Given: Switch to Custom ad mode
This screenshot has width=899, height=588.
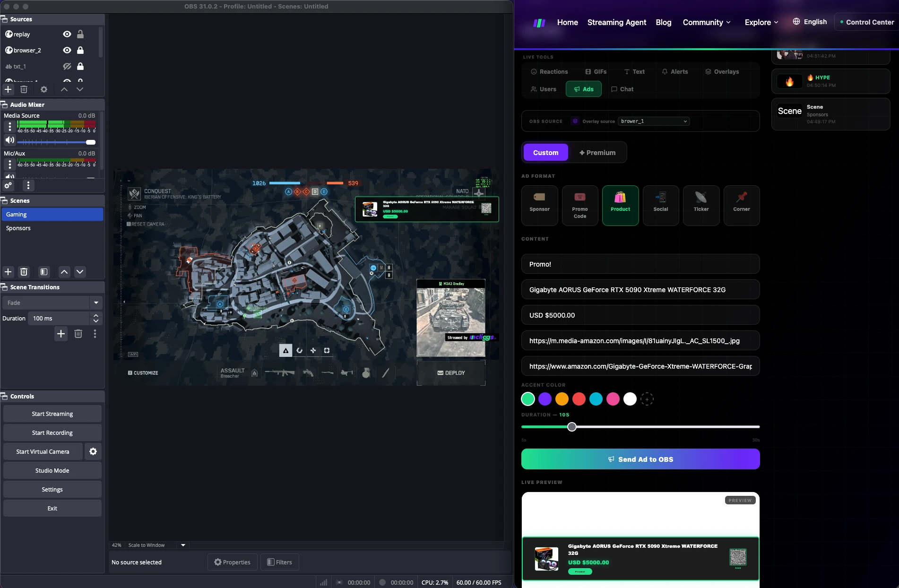Looking at the screenshot, I should pyautogui.click(x=545, y=153).
